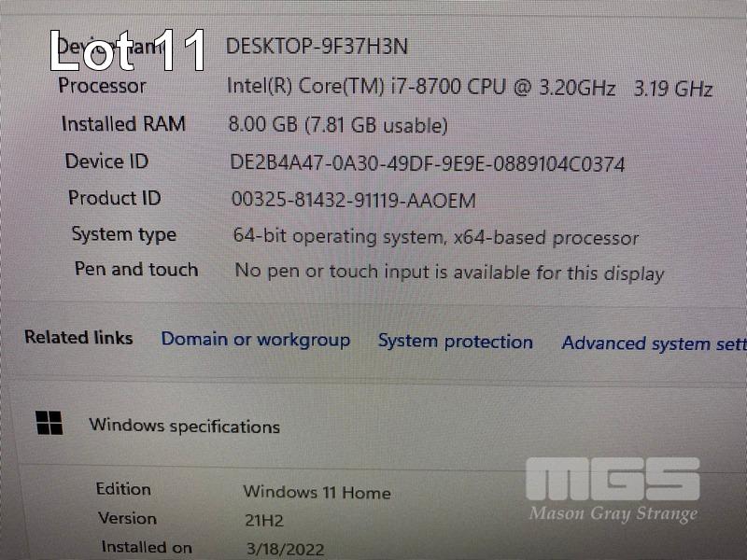Click the Pen and touch value text

[x=449, y=273]
